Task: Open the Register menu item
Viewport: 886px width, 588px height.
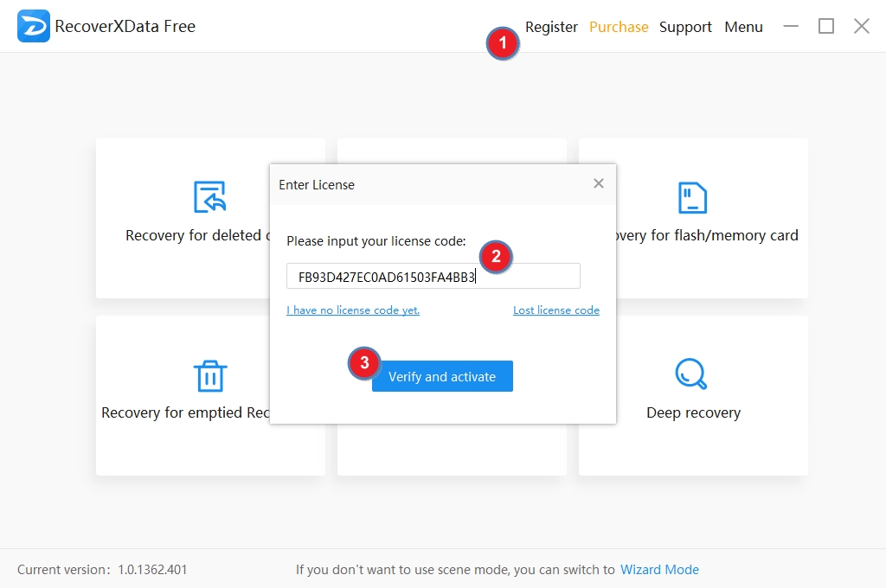Action: pos(551,27)
